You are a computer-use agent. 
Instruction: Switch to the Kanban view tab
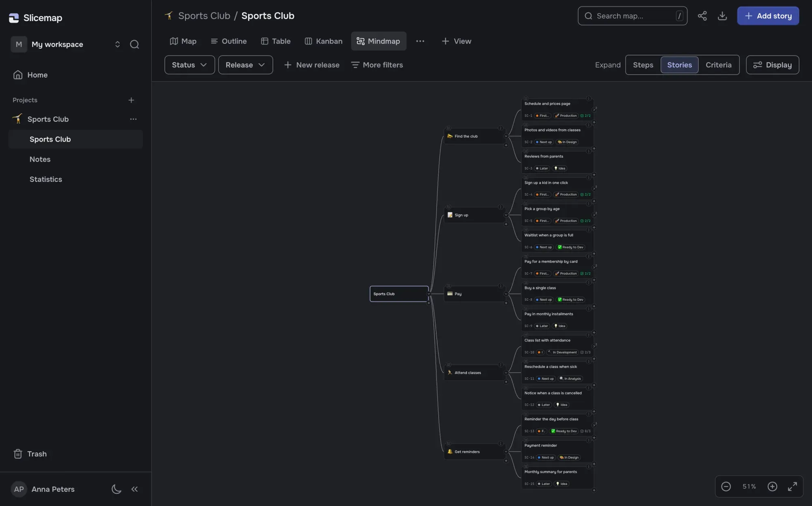click(x=324, y=41)
